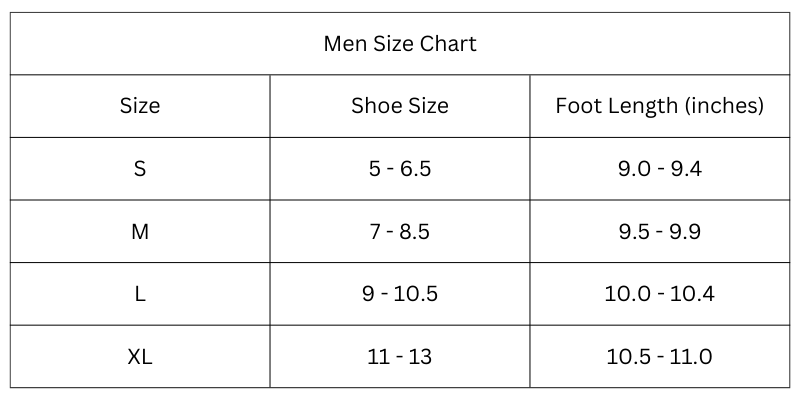This screenshot has height=400, width=800.
Task: Select the Shoe Size column header
Action: coord(400,106)
